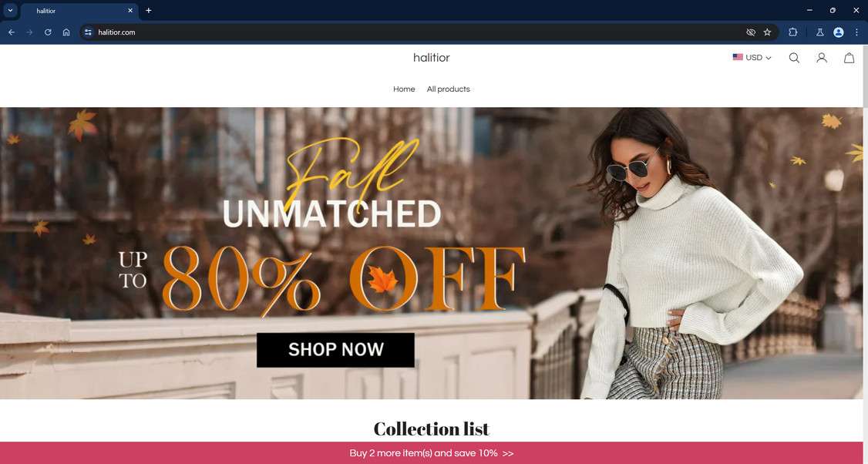Open a new tab with the plus button
Screen dimensions: 868x464
[x=148, y=11]
